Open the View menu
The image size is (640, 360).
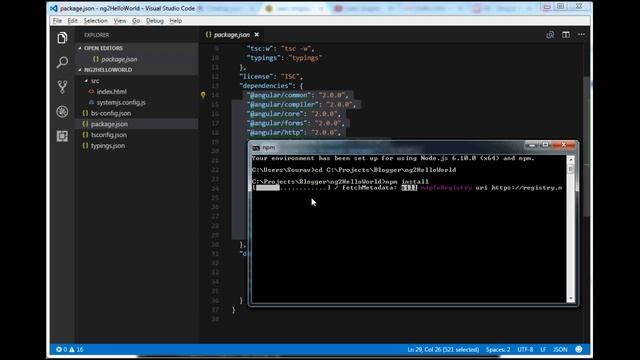tap(120, 21)
